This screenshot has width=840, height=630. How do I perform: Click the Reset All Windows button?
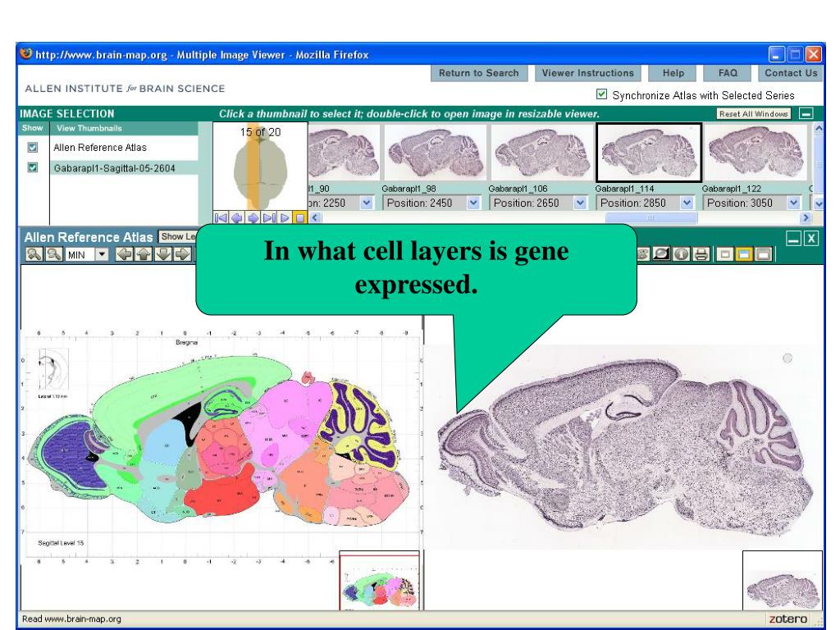click(754, 113)
